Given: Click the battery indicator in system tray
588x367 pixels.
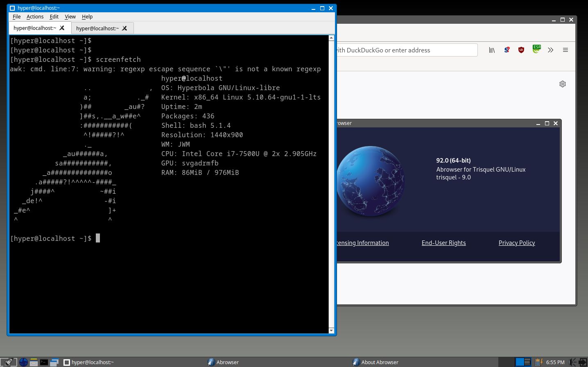Looking at the screenshot, I should [539, 362].
